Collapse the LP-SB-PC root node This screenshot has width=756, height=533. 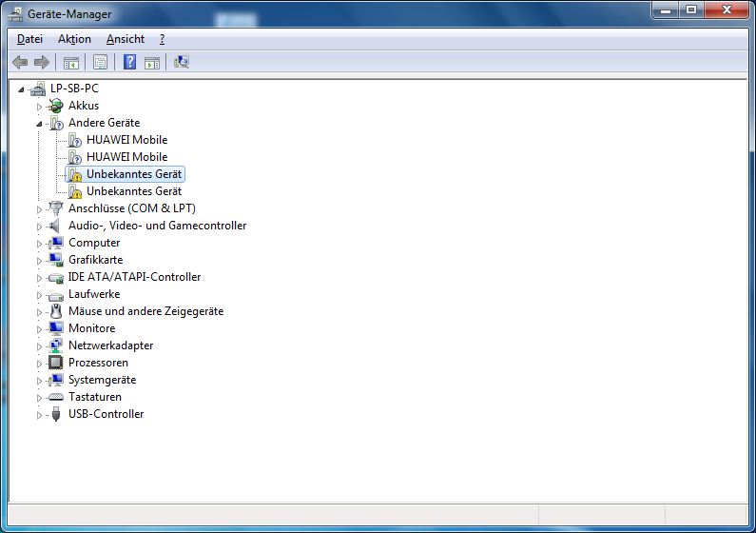pyautogui.click(x=21, y=89)
